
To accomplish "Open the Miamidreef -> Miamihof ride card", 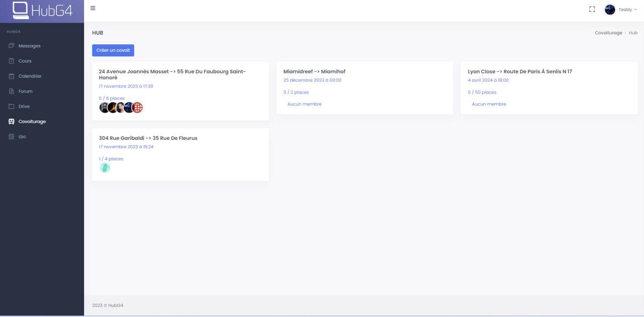I will 365,88.
